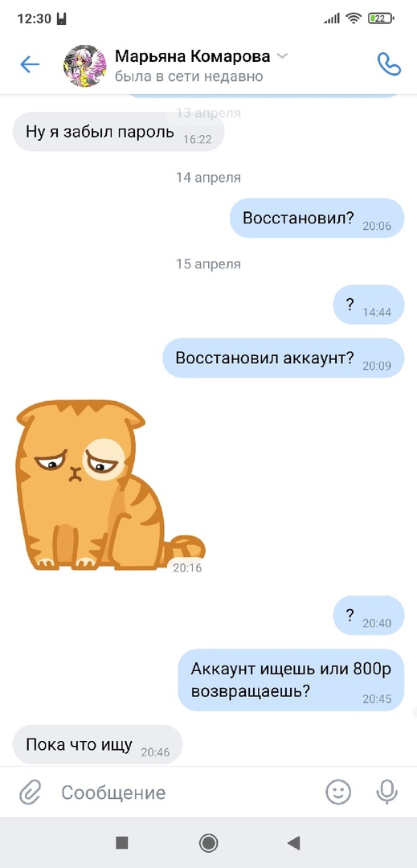This screenshot has width=417, height=868.
Task: Tap the microphone voice message icon
Action: (386, 792)
